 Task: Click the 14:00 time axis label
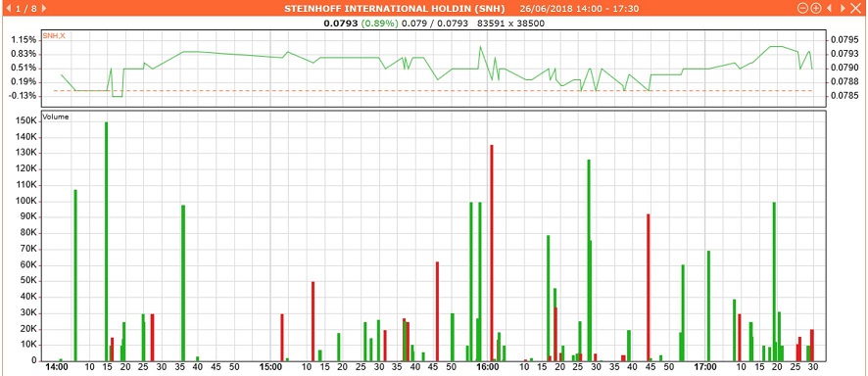(57, 366)
